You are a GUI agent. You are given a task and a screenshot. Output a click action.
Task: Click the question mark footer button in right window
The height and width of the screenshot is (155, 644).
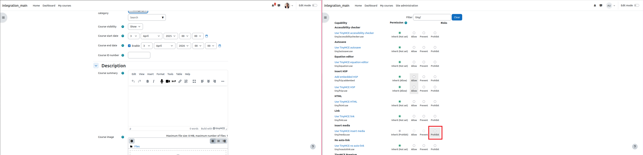point(635,147)
